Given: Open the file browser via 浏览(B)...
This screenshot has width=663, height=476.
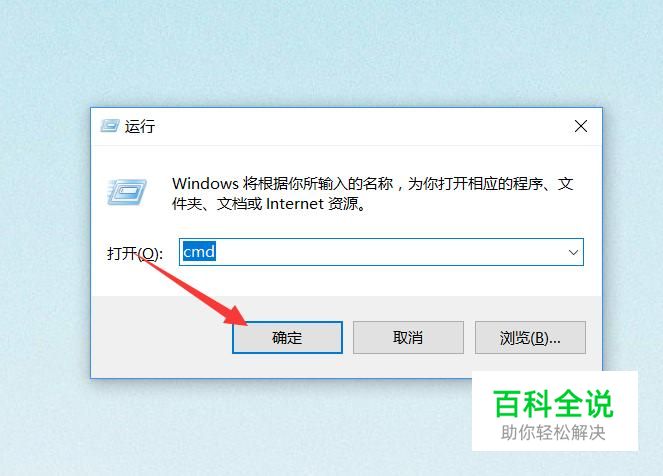Looking at the screenshot, I should pyautogui.click(x=530, y=337).
